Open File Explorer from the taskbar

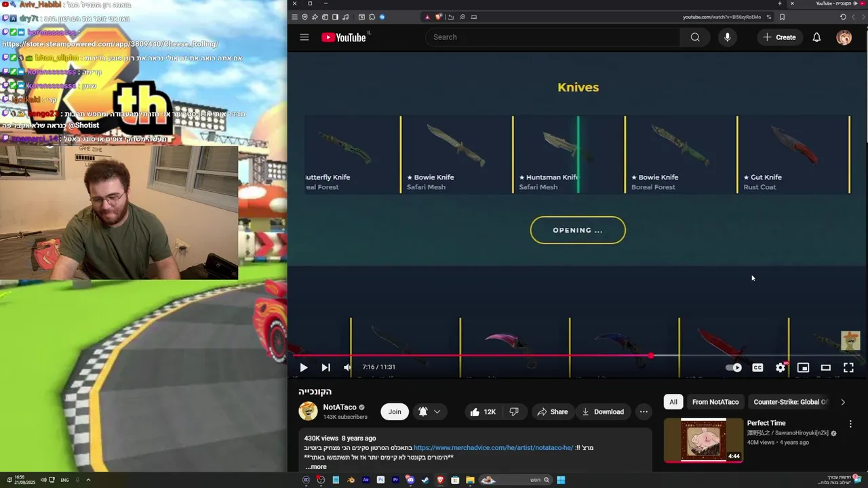click(x=470, y=480)
